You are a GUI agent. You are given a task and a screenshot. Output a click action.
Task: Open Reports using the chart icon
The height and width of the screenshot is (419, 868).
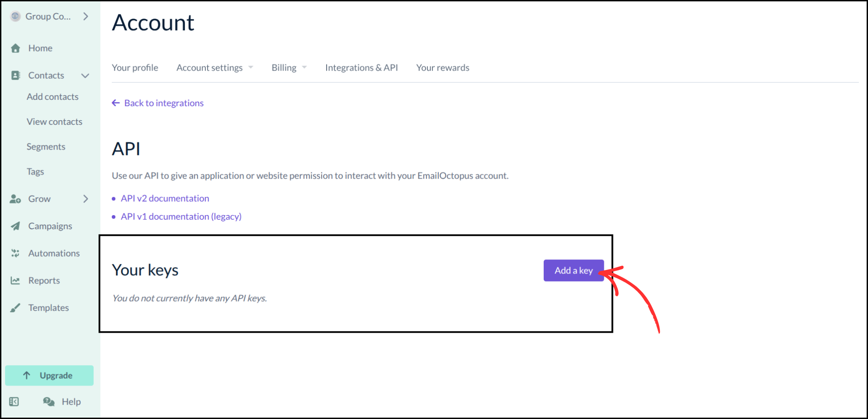pyautogui.click(x=15, y=280)
